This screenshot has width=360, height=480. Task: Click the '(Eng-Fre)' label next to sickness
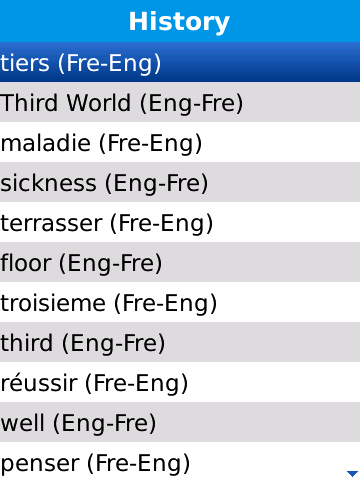[157, 184]
